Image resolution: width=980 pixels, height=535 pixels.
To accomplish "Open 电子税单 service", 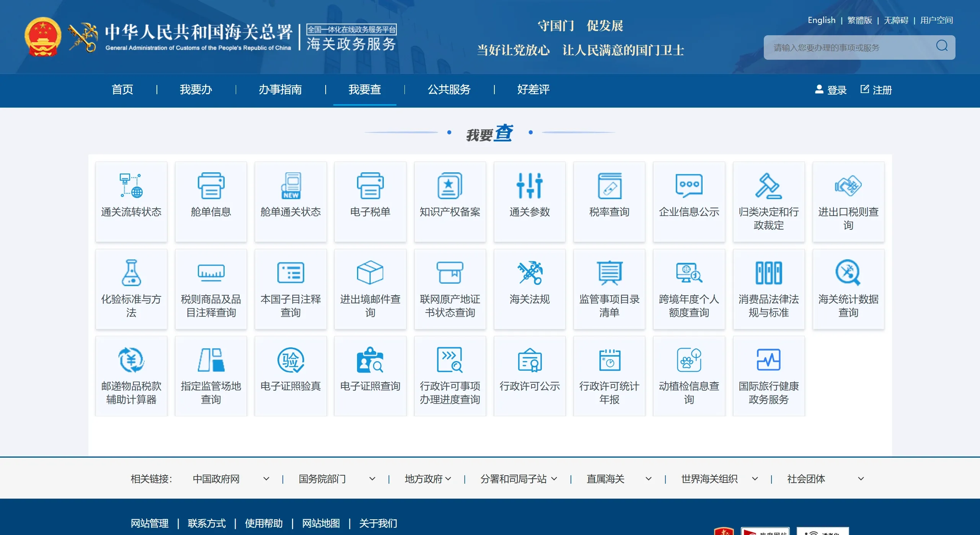I will [x=370, y=201].
